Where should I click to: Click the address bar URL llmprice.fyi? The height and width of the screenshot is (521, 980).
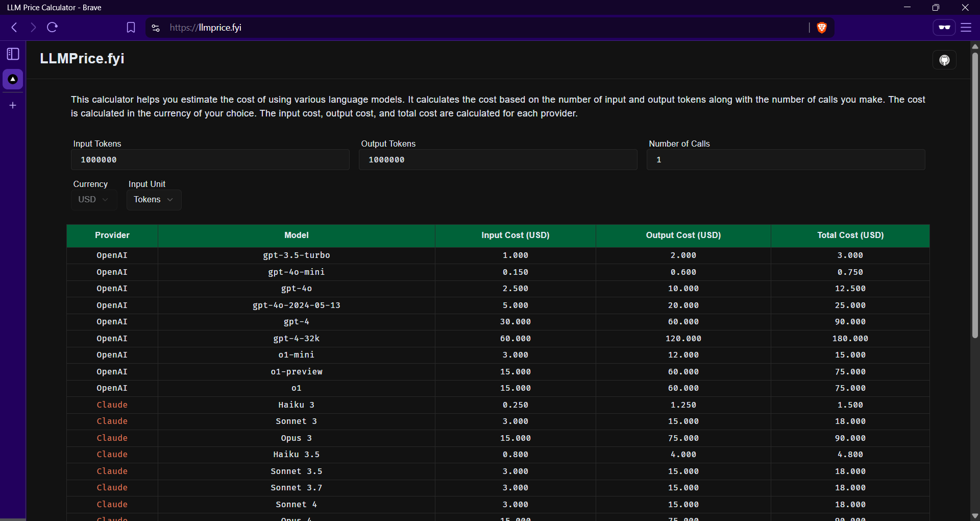pyautogui.click(x=205, y=28)
